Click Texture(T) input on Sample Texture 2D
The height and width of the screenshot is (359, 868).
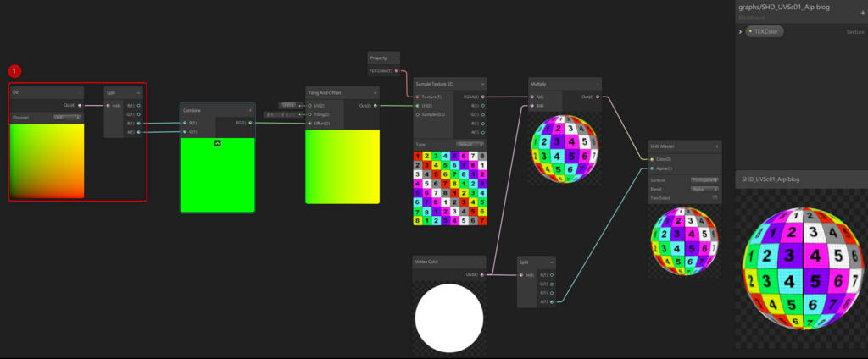tap(417, 97)
